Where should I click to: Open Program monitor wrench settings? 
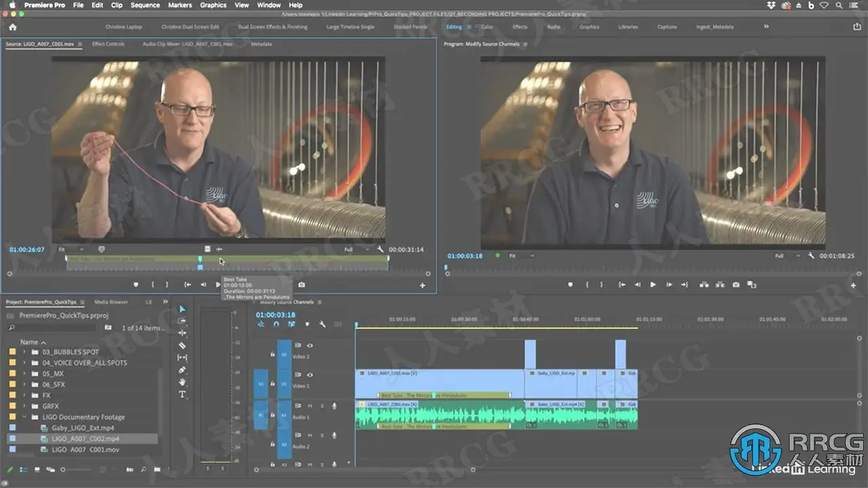(811, 256)
